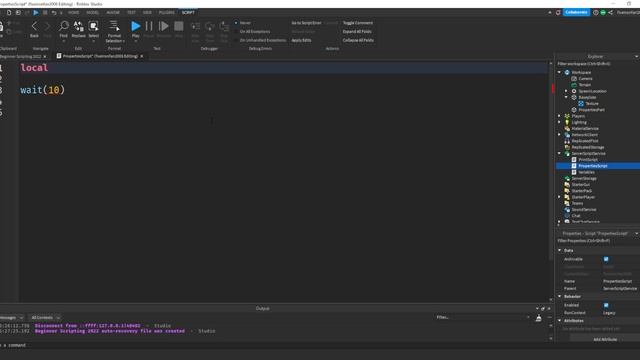The width and height of the screenshot is (640, 360).
Task: Open the VIEW ribbon tab
Action: 147,13
